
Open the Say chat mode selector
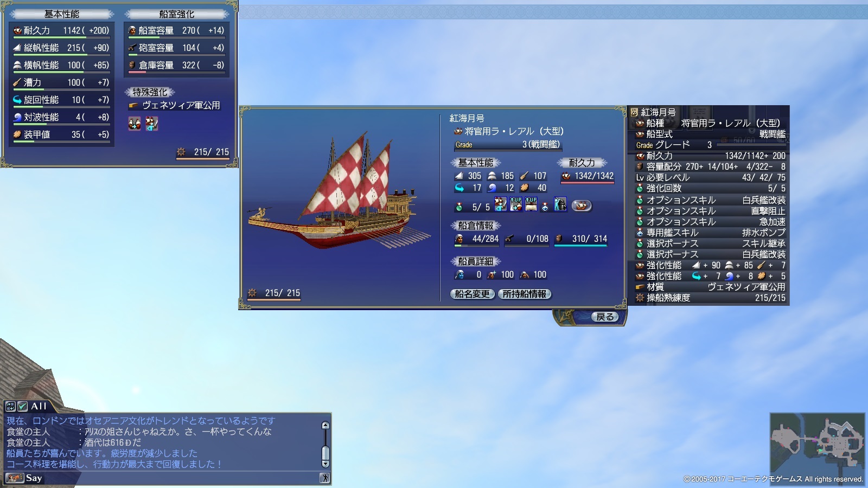pos(25,478)
